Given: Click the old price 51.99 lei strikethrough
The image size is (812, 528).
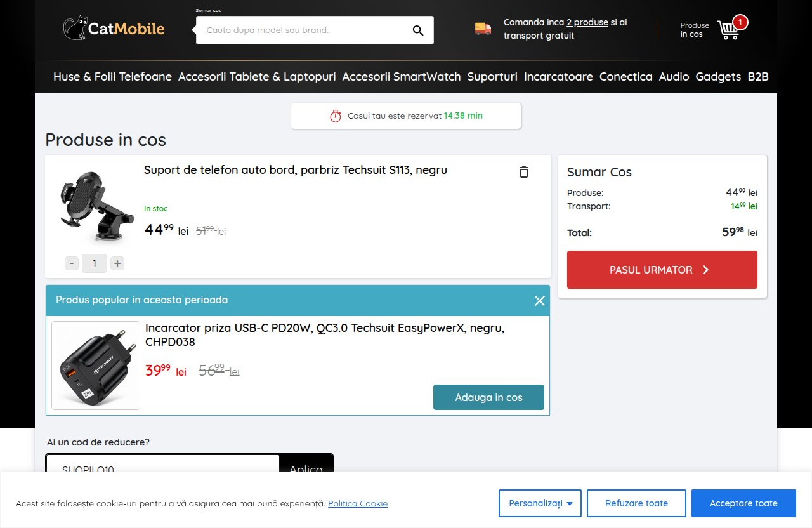Looking at the screenshot, I should [211, 231].
